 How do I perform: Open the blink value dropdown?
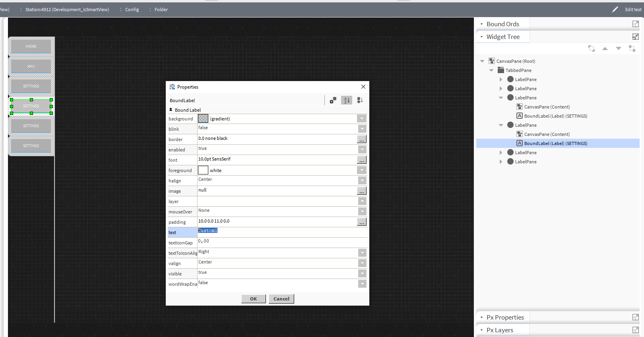click(362, 129)
